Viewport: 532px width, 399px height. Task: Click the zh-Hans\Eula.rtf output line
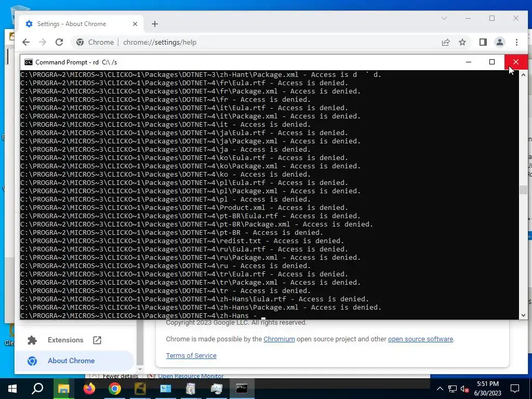(195, 299)
